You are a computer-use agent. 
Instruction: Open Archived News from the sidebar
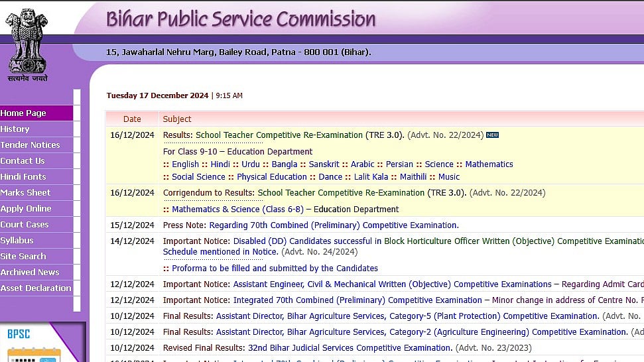coord(31,272)
